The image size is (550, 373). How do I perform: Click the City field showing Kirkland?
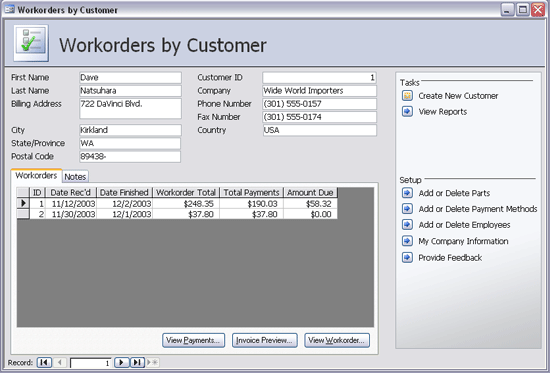pyautogui.click(x=130, y=130)
